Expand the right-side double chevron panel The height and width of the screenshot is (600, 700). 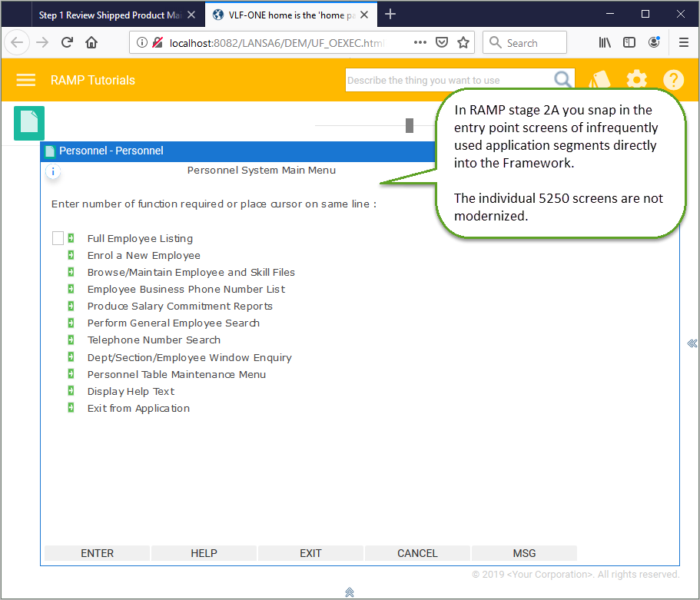coord(692,343)
